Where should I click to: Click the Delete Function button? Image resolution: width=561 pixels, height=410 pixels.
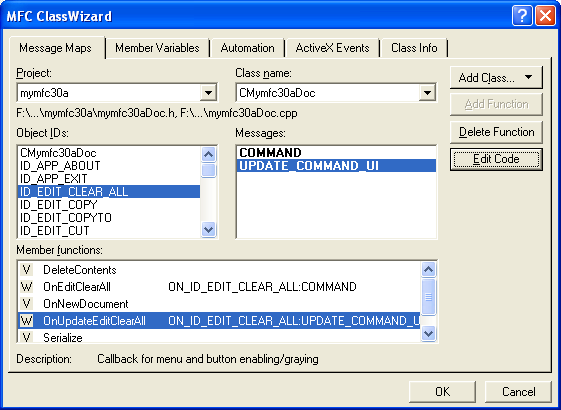(x=496, y=132)
